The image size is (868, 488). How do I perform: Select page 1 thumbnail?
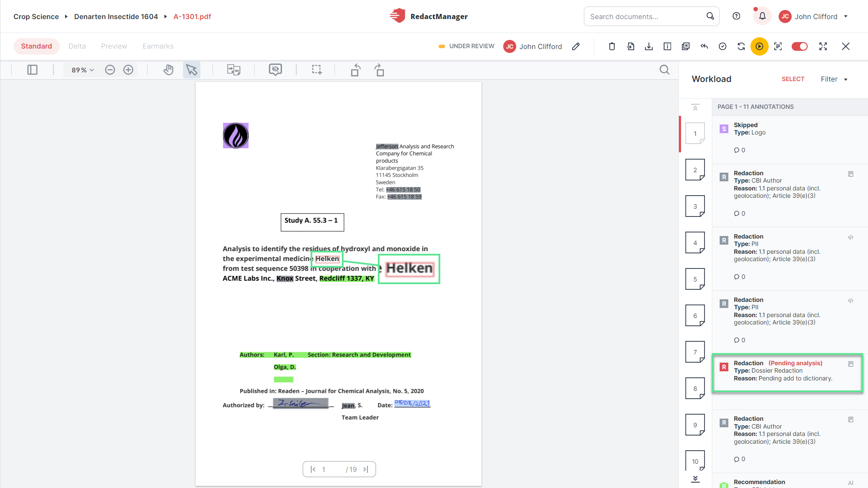tap(695, 133)
